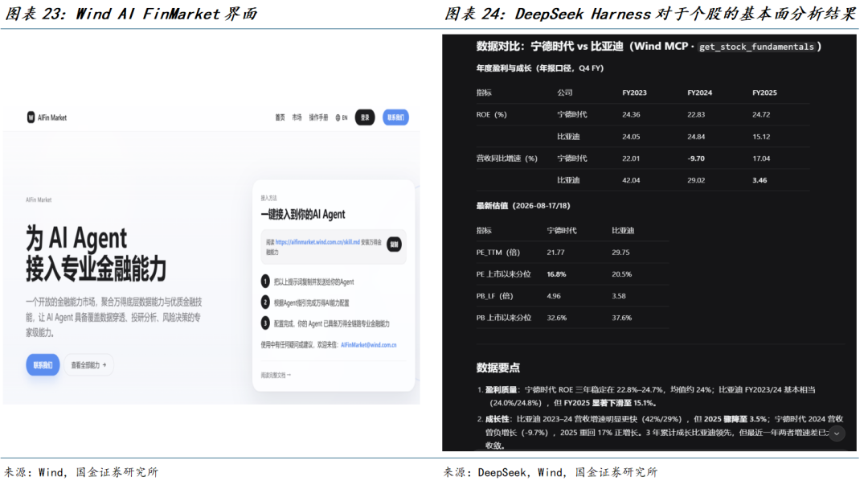Click the black 登录 button
Image resolution: width=868 pixels, height=481 pixels.
click(x=365, y=117)
